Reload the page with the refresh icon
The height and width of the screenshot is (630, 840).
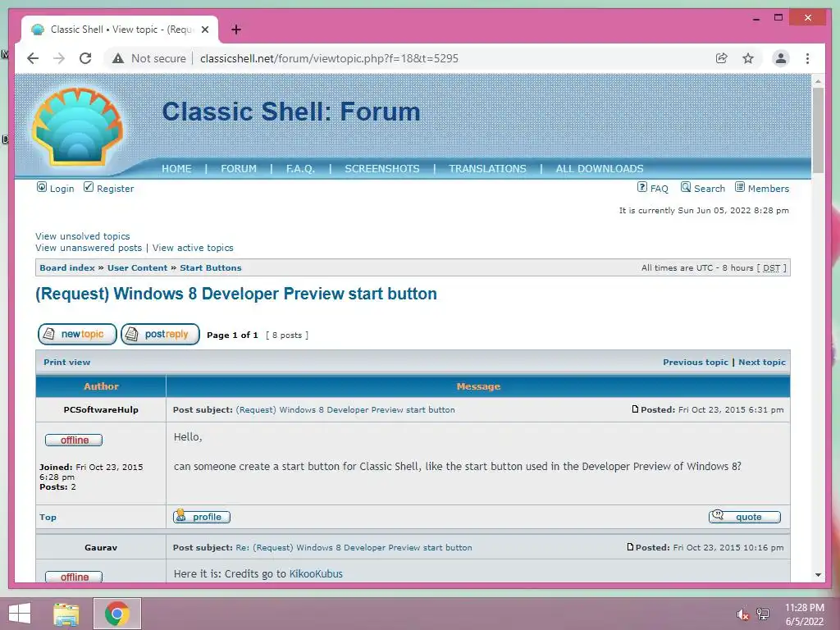[85, 58]
